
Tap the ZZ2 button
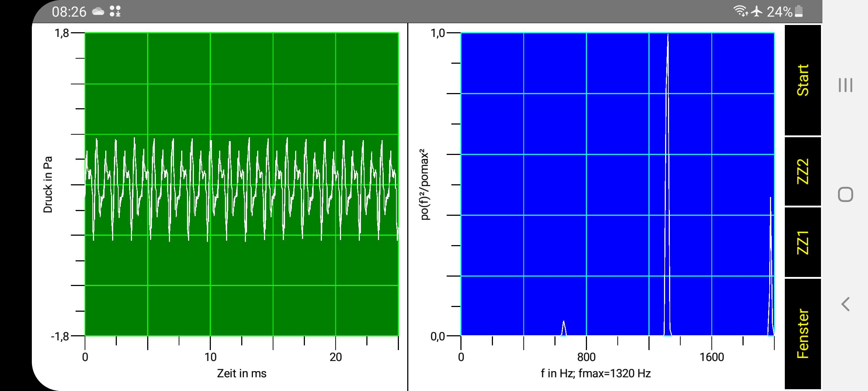803,171
